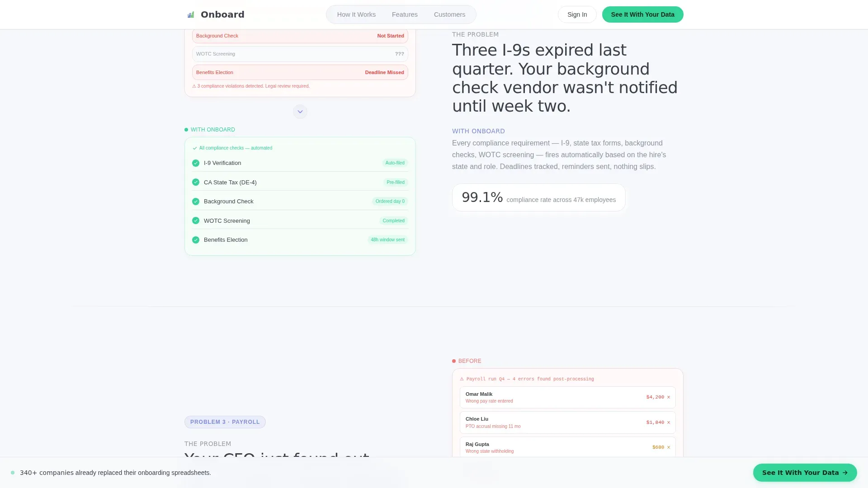Click the WOTC Screening green check icon
This screenshot has width=868, height=488.
click(196, 221)
